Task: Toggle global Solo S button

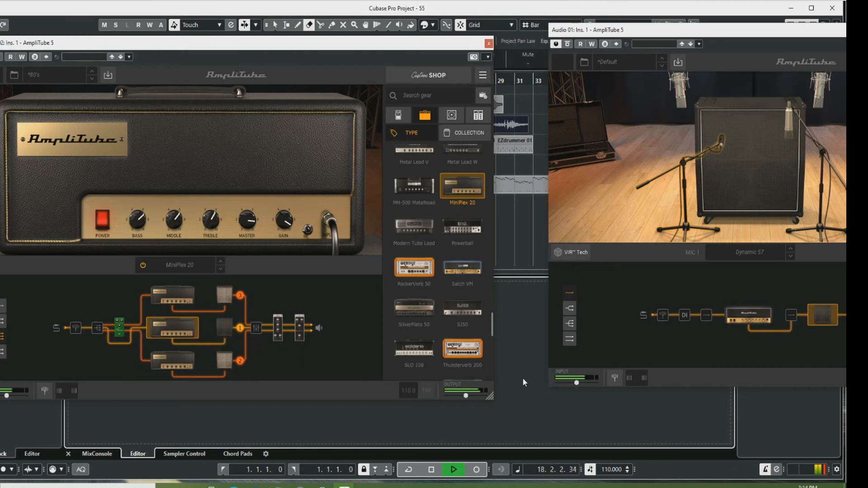Action: pyautogui.click(x=116, y=25)
